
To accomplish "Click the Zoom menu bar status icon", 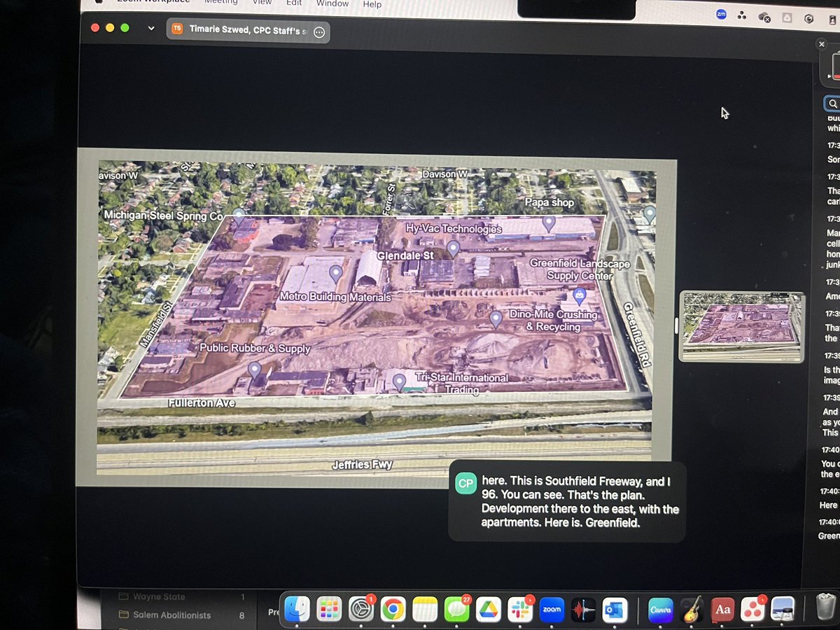I will point(721,14).
